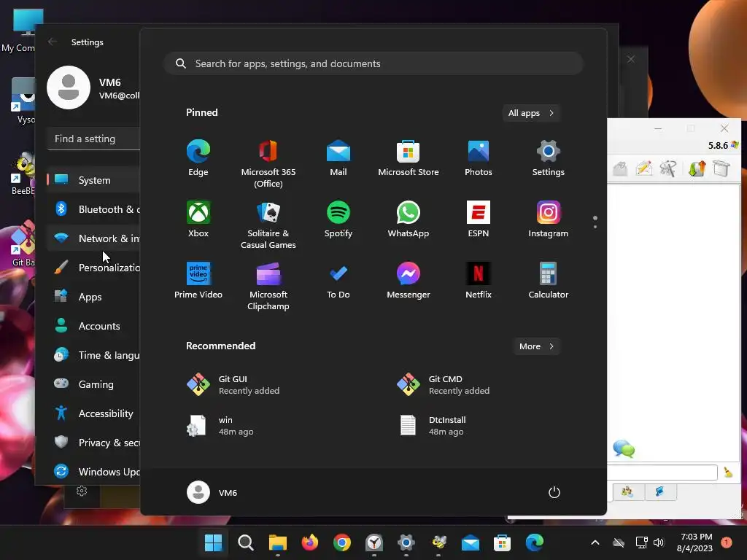Click the Find a setting field

pyautogui.click(x=94, y=139)
